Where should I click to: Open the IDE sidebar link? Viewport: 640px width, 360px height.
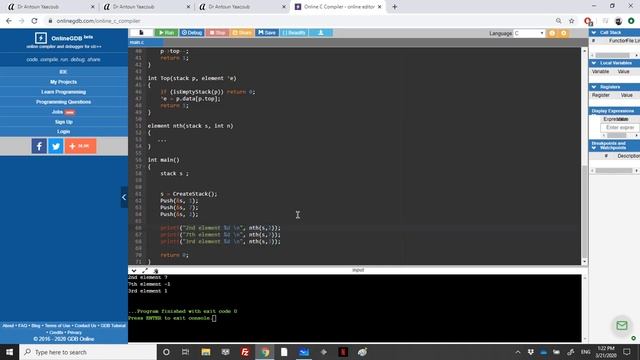[63, 72]
